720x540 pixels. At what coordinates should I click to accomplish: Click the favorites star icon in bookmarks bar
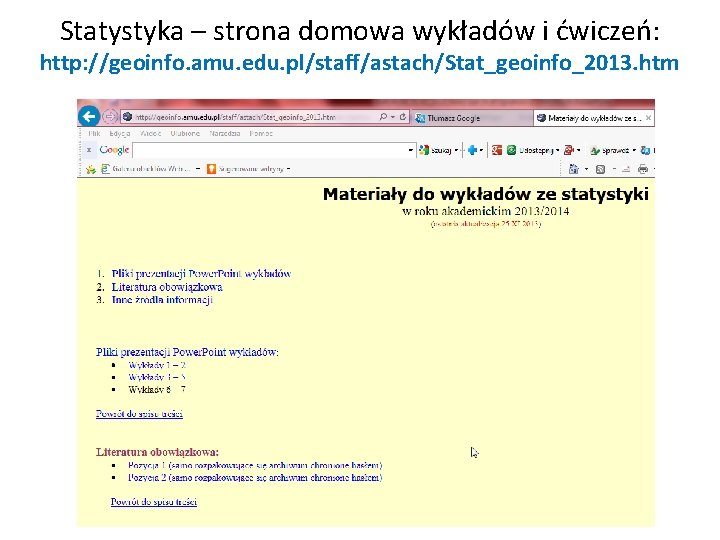point(91,169)
